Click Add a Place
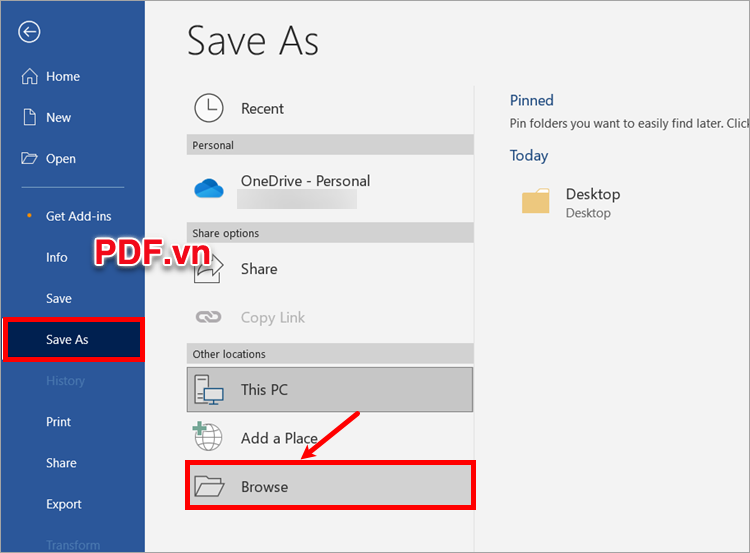The image size is (750, 553). 330,437
